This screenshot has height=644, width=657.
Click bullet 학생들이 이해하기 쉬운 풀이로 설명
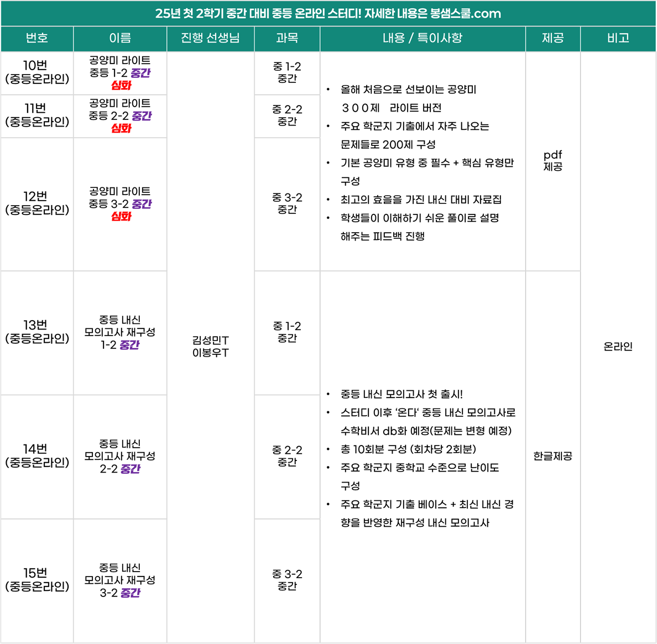419,227
